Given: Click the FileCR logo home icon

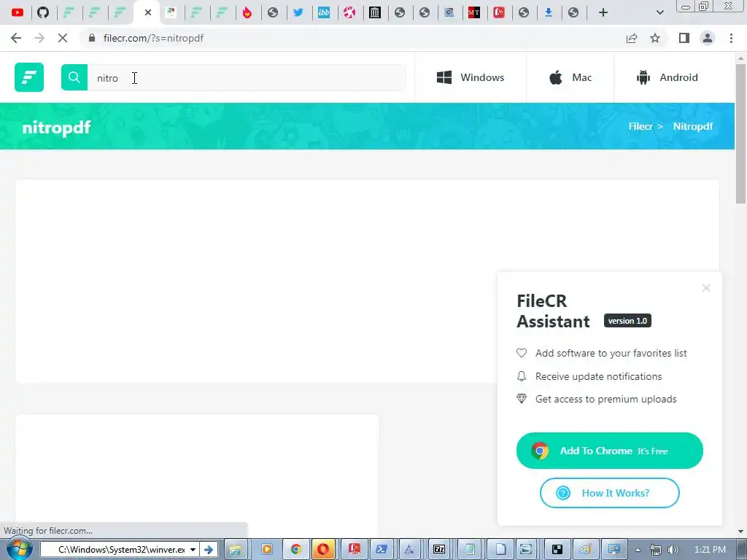Looking at the screenshot, I should tap(29, 77).
